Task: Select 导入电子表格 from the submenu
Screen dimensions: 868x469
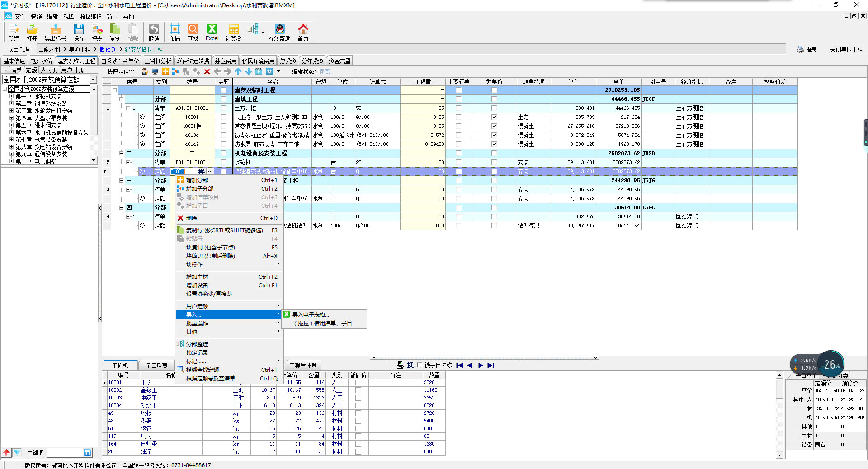Action: point(311,314)
